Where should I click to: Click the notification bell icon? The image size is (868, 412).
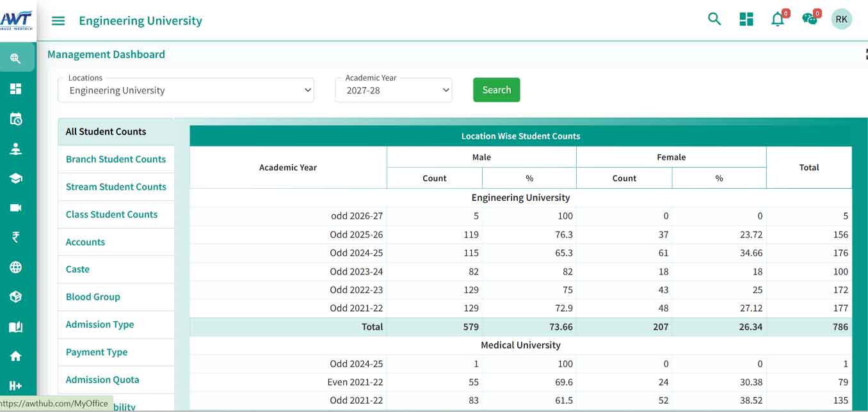778,19
